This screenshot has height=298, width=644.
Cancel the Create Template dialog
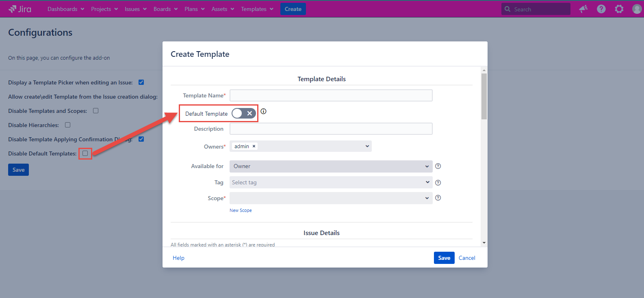(467, 258)
